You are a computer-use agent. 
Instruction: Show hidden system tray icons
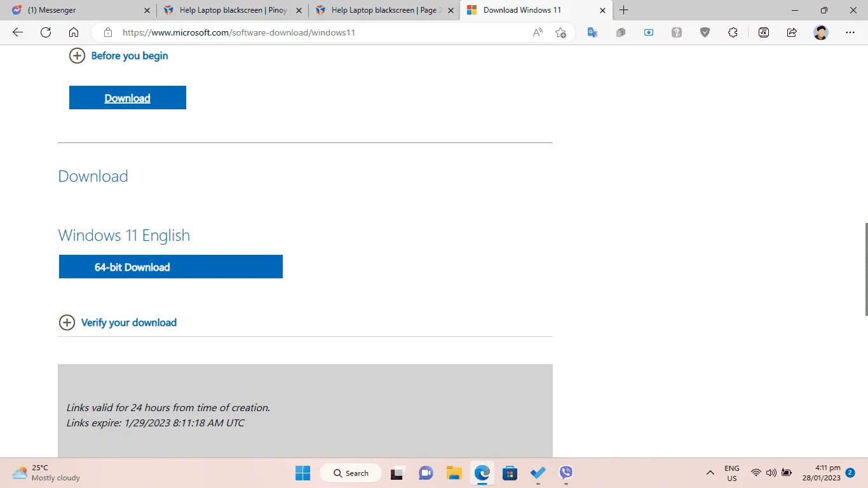[x=710, y=473]
